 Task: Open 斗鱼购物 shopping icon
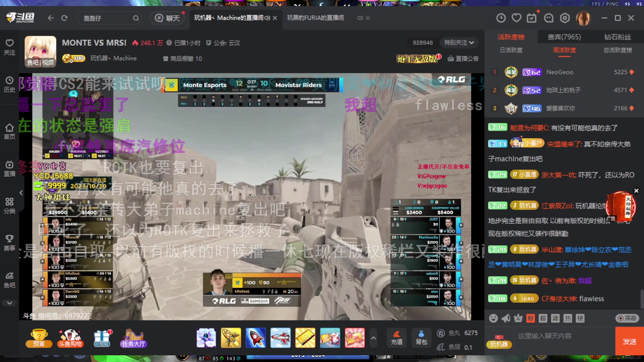click(70, 338)
